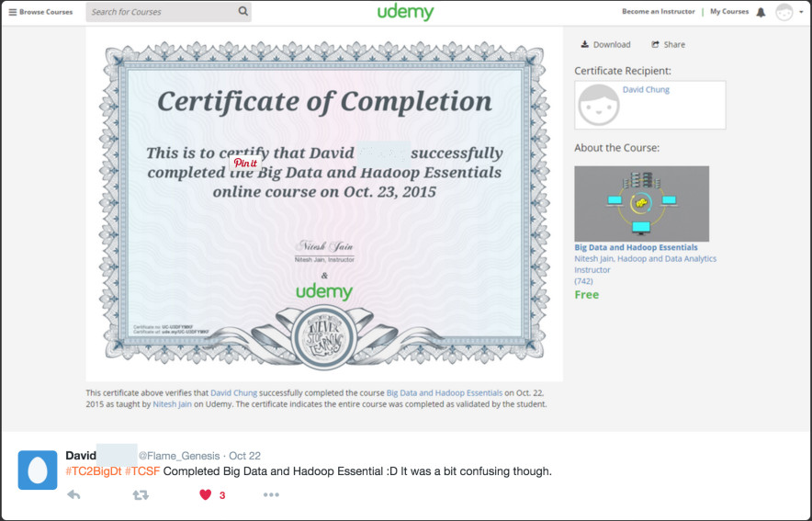Click the Udemy logo in header
Screen dimensions: 812x521
pos(405,12)
